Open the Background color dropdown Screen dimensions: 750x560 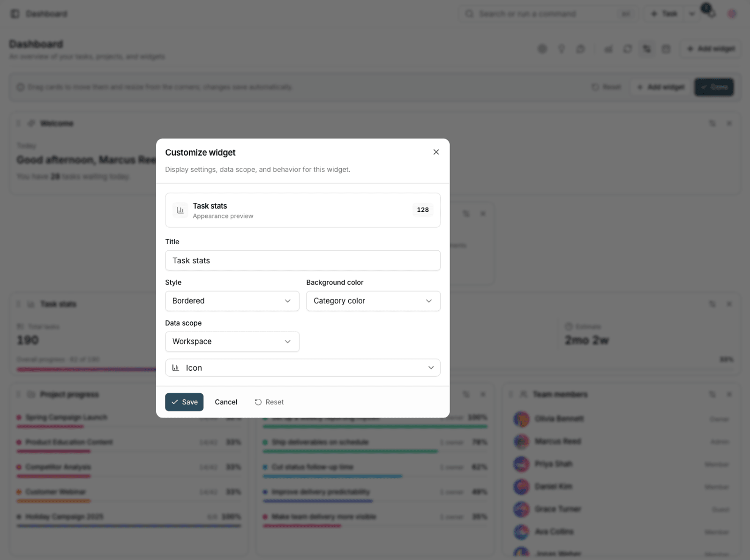coord(373,301)
